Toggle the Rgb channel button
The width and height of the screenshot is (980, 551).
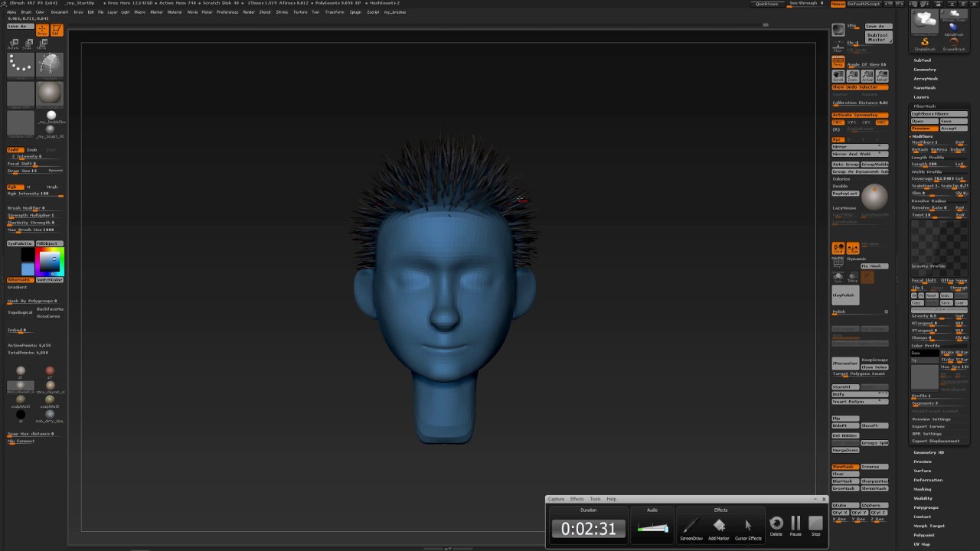pos(14,187)
